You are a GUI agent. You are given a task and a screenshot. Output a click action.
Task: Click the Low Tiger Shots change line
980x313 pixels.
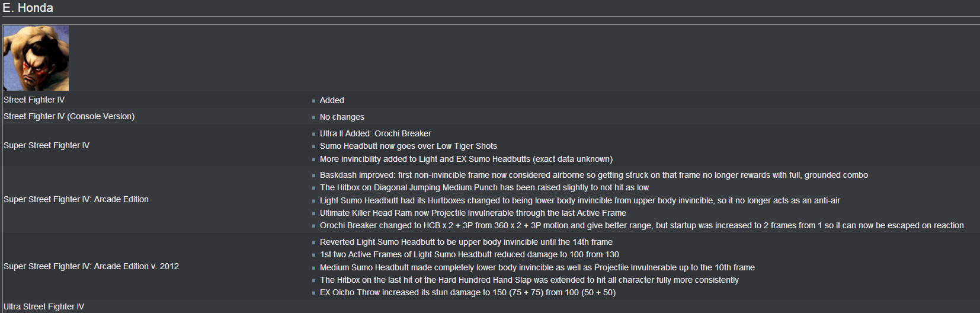pos(408,146)
